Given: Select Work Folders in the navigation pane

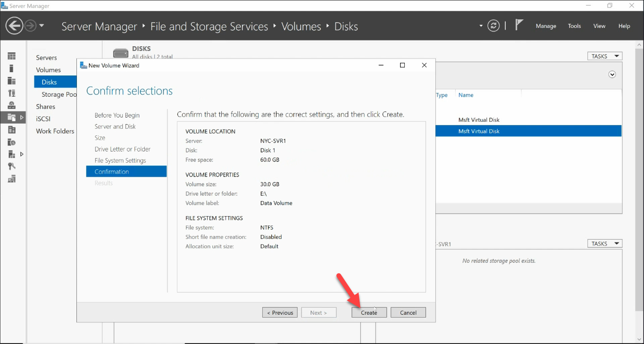Looking at the screenshot, I should point(55,131).
